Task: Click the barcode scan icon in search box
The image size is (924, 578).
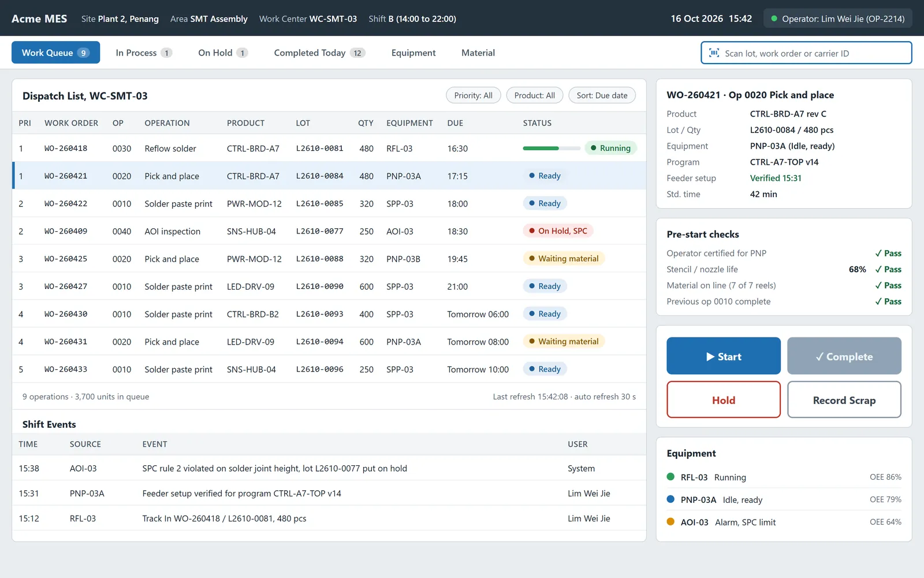Action: (x=714, y=53)
